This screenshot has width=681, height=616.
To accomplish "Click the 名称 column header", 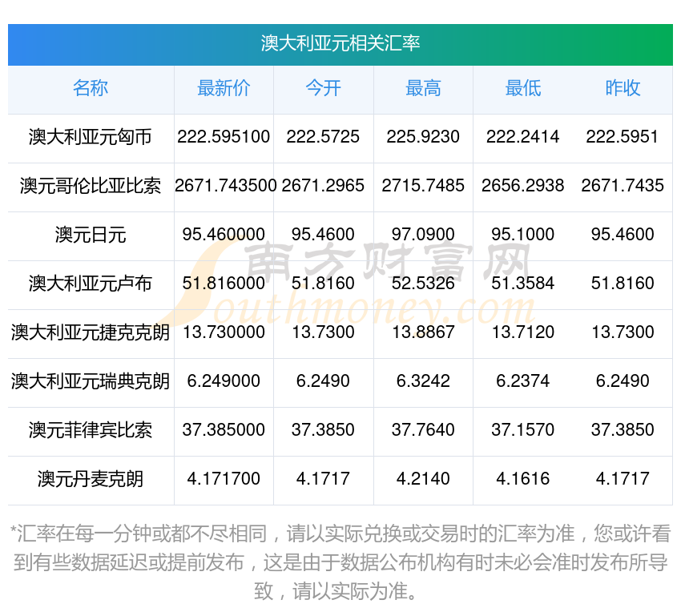I will 91,88.
